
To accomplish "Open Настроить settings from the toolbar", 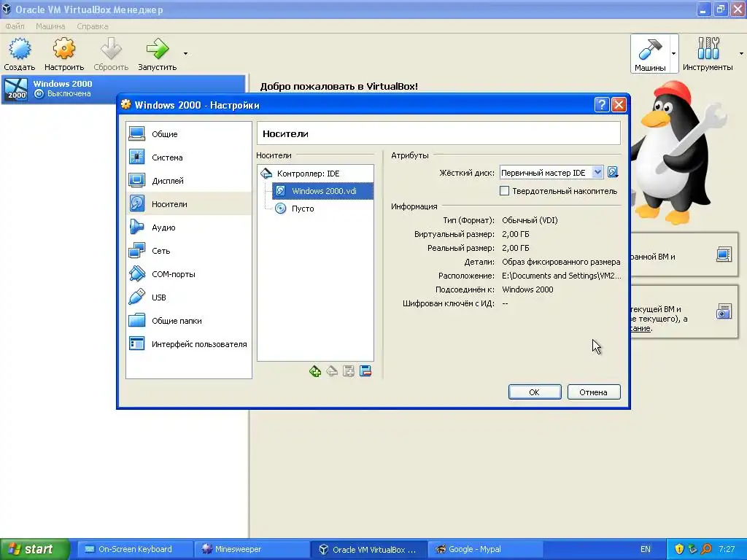I will coord(64,53).
